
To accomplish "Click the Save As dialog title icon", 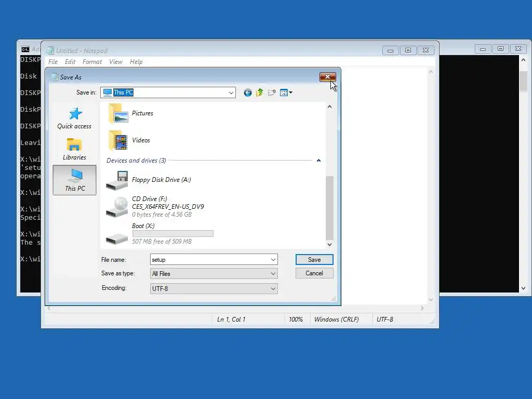I will (x=54, y=77).
